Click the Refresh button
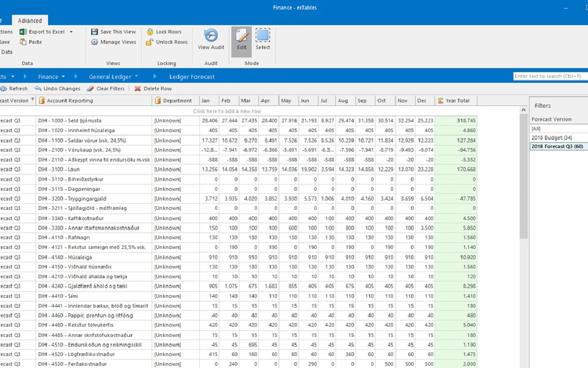This screenshot has width=588, height=368. pyautogui.click(x=14, y=89)
